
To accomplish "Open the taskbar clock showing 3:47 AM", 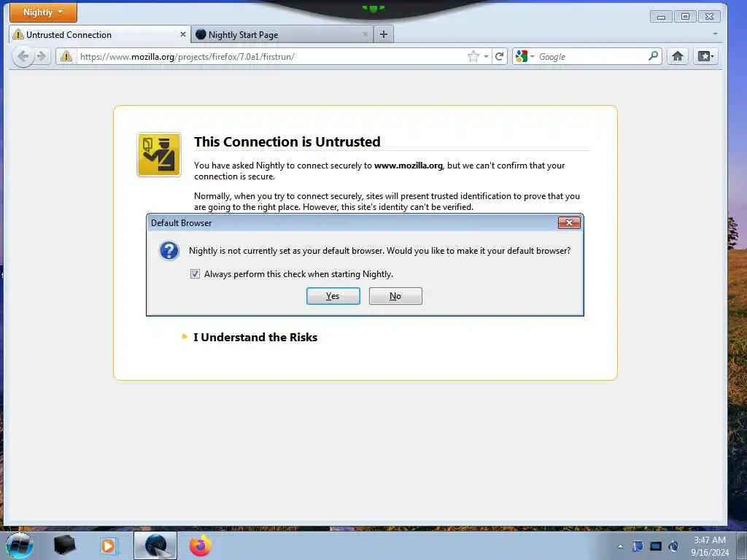I will tap(710, 546).
